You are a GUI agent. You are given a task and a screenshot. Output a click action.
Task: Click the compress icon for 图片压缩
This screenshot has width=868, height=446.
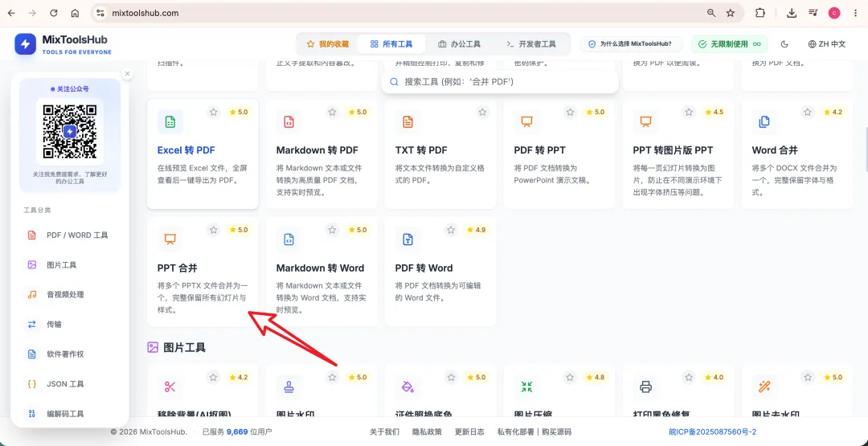tap(526, 387)
